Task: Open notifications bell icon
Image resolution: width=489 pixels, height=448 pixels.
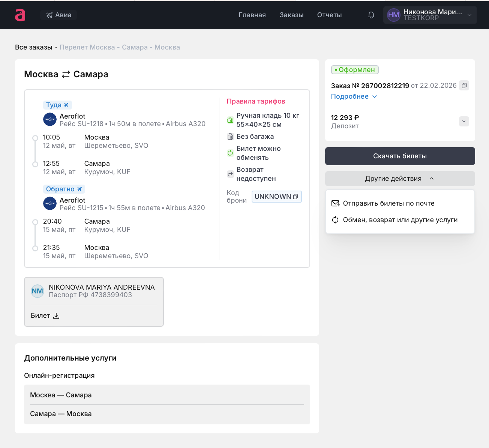Action: click(x=371, y=15)
